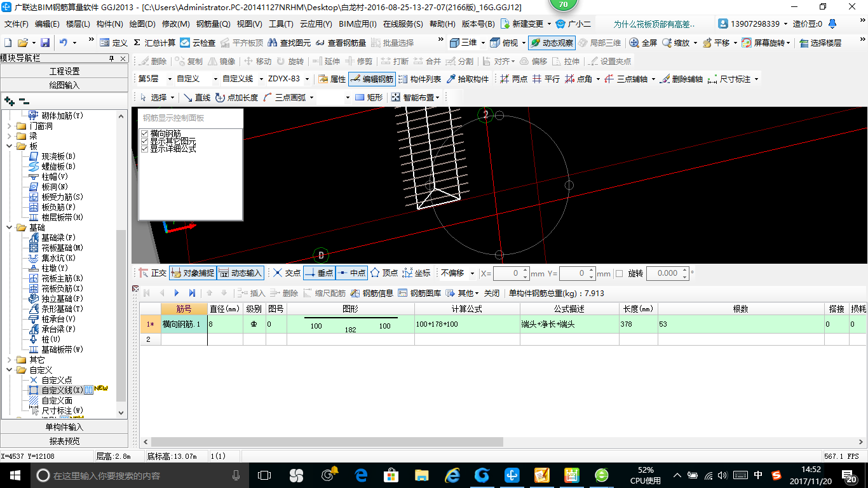Expand the 门窗洞 tree folder
Image resolution: width=868 pixels, height=488 pixels.
[x=9, y=126]
